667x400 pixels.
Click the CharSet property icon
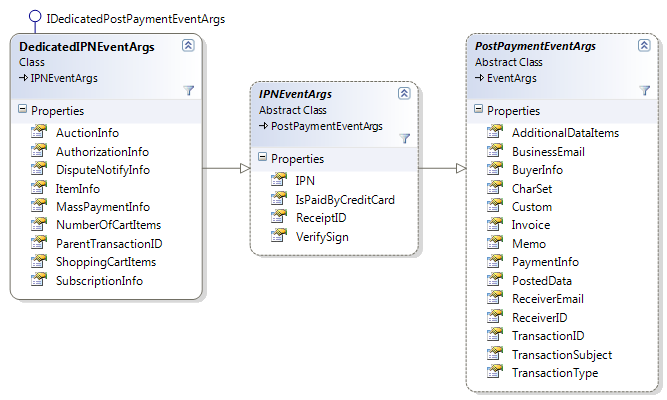point(495,188)
